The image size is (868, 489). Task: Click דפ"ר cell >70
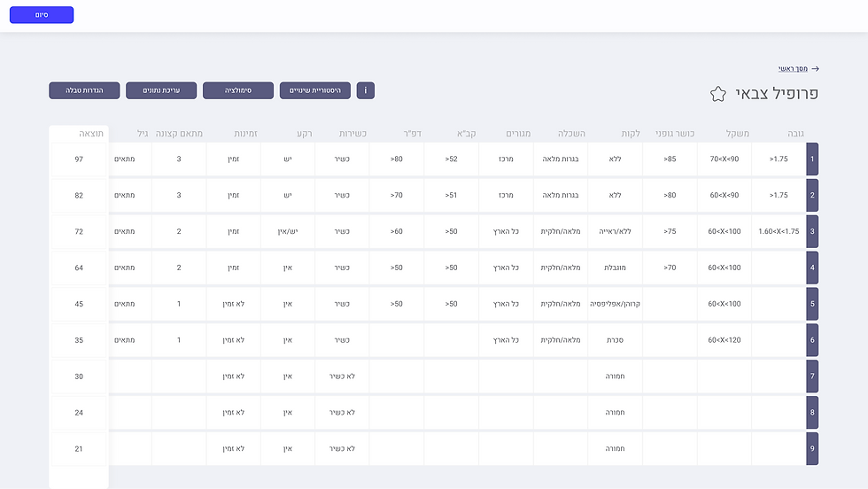(397, 195)
